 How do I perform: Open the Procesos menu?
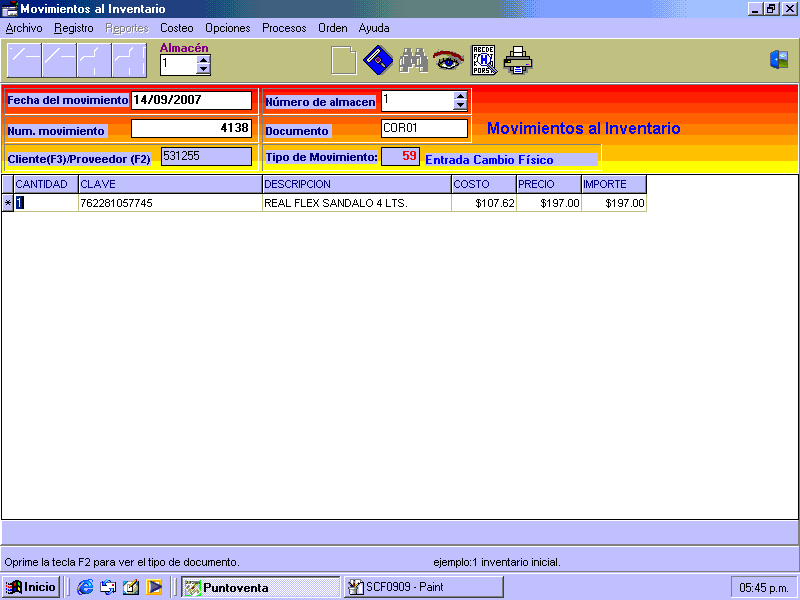(284, 28)
